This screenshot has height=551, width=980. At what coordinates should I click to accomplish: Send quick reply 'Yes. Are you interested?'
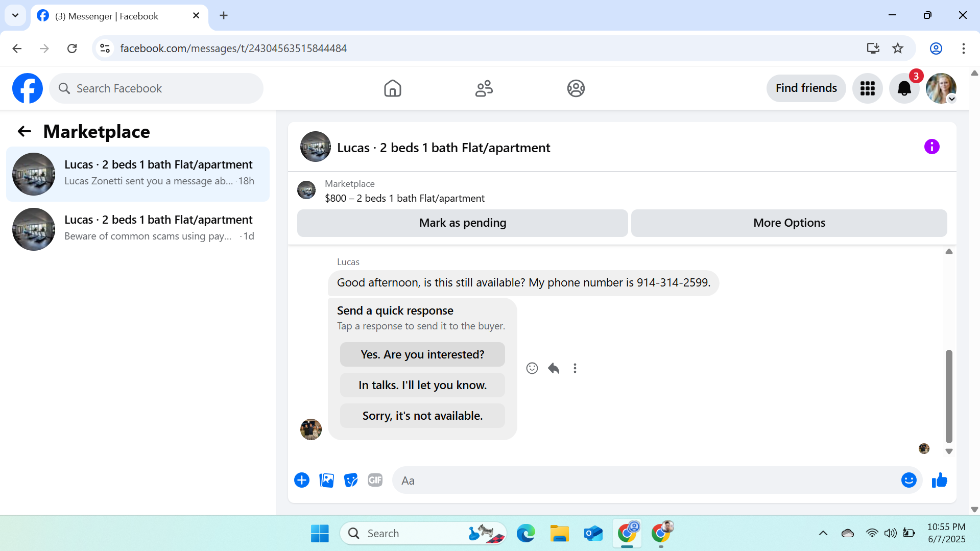pyautogui.click(x=422, y=354)
